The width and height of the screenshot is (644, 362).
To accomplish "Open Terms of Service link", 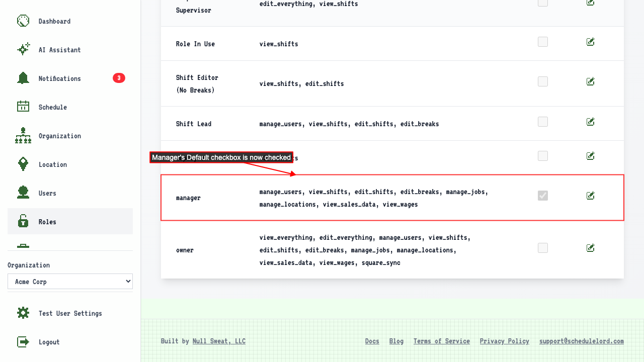I will pos(442,341).
